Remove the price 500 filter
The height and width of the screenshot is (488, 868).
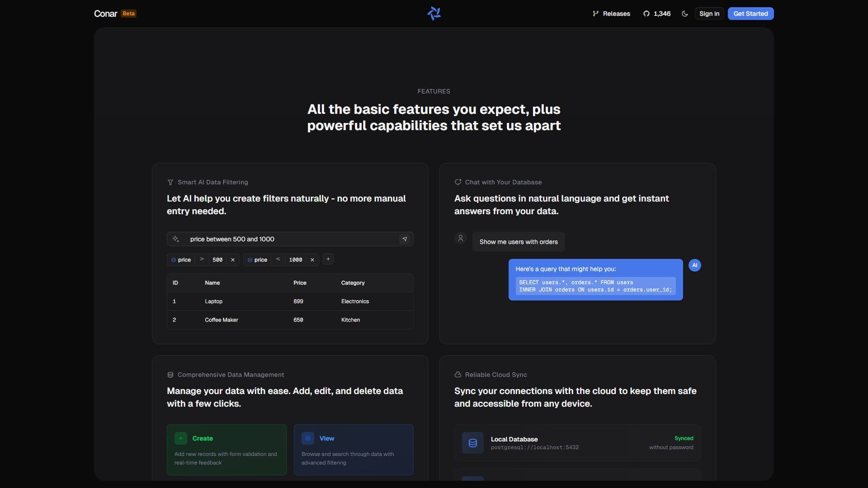pos(233,260)
